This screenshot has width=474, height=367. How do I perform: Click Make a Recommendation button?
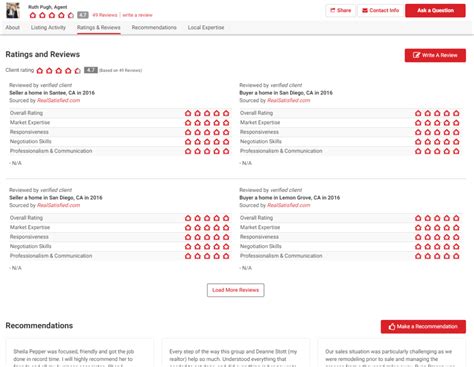pos(423,327)
